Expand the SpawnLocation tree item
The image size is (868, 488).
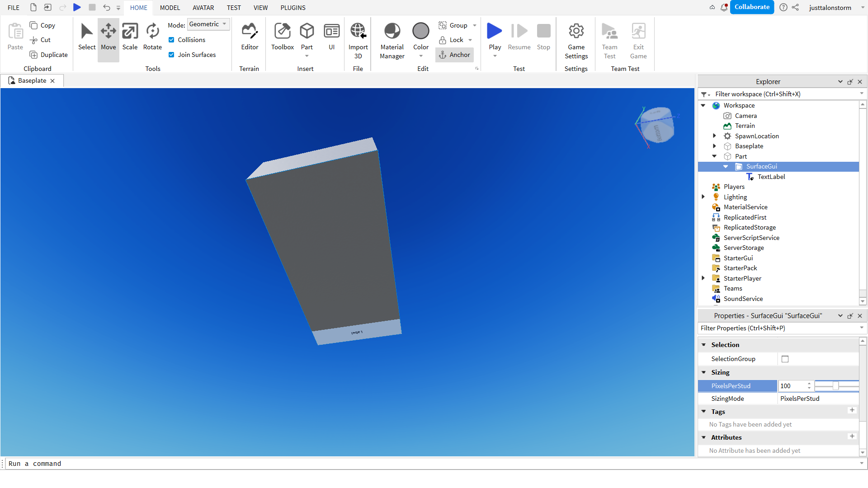pyautogui.click(x=714, y=136)
